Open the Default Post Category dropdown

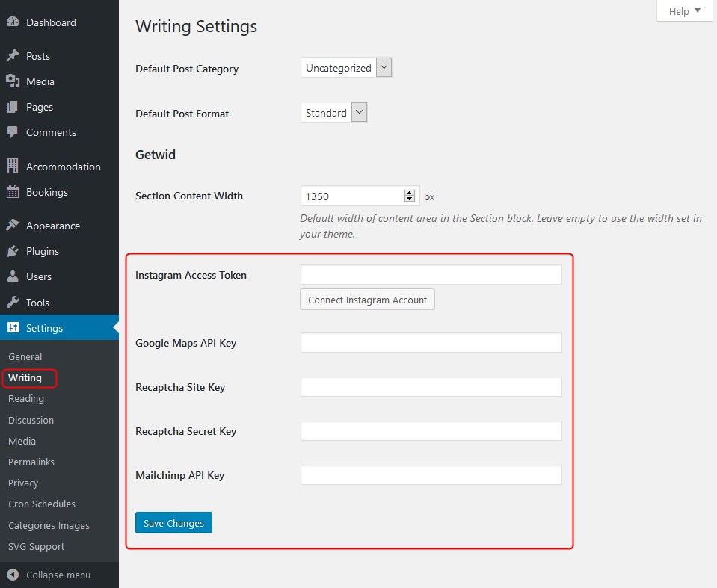[x=346, y=68]
